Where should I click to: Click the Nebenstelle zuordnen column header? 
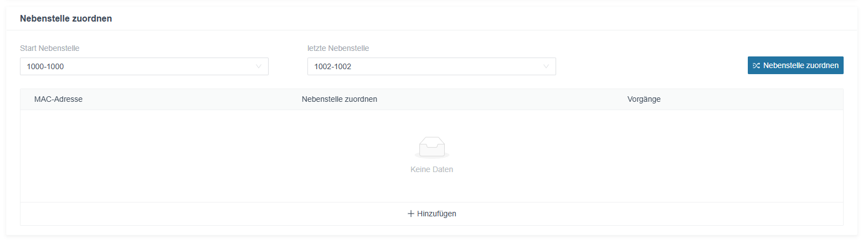tap(340, 99)
